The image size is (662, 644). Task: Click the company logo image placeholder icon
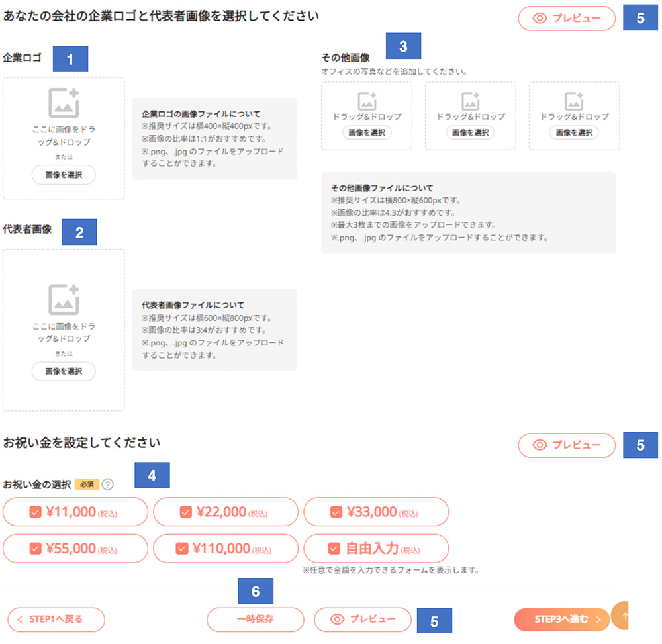pyautogui.click(x=64, y=103)
